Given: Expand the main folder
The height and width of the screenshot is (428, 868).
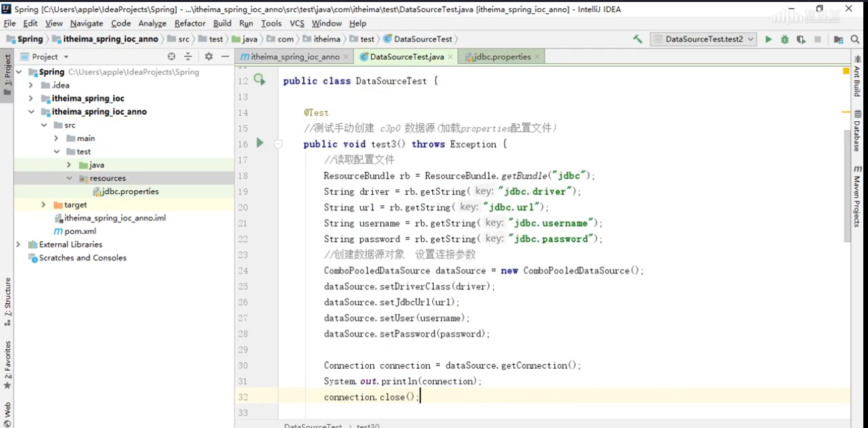Looking at the screenshot, I should coord(57,139).
